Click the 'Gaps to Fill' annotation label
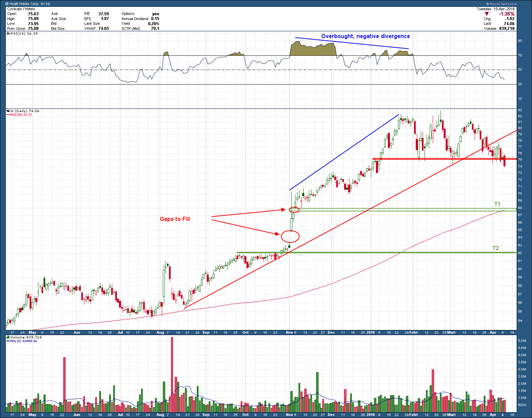This screenshot has height=418, width=532. 175,219
